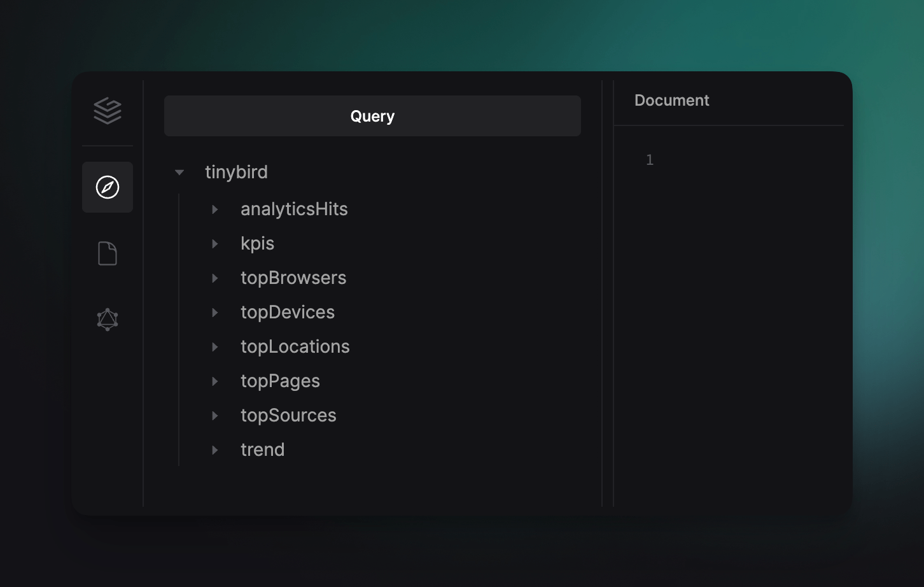Open the GraphQL schema icon

click(108, 320)
